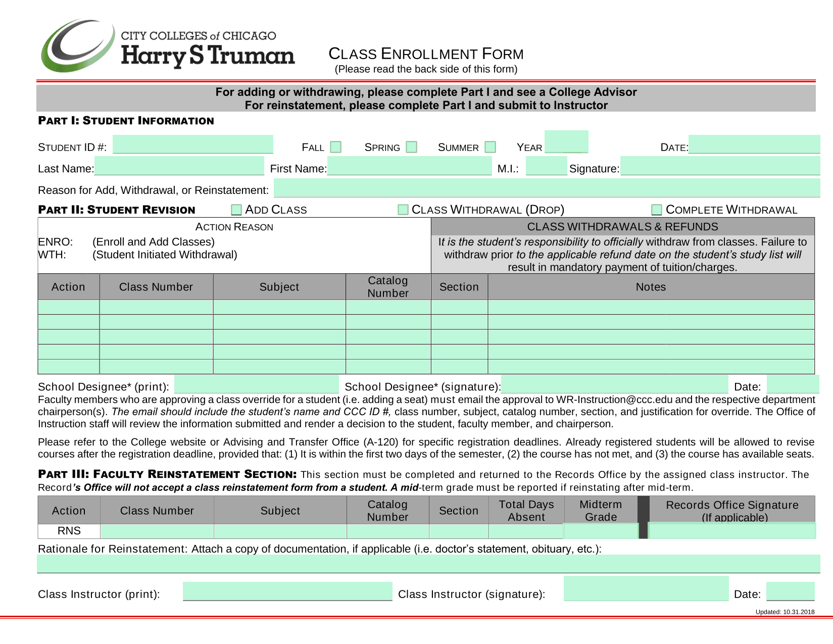The width and height of the screenshot is (833, 644).
Task: Click the School Designee (print) field
Action: [x=257, y=384]
